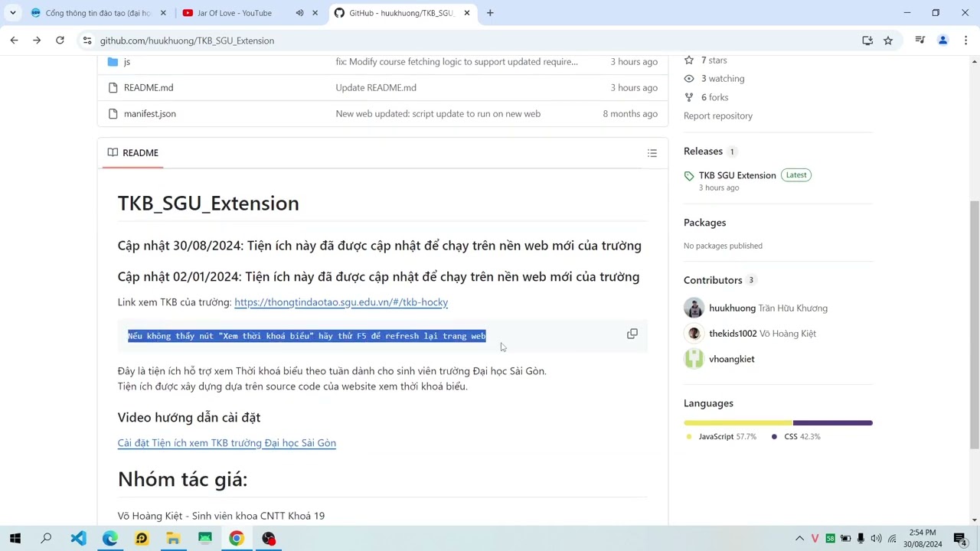Image resolution: width=980 pixels, height=551 pixels.
Task: Open Chrome's three-dot menu
Action: point(966,41)
